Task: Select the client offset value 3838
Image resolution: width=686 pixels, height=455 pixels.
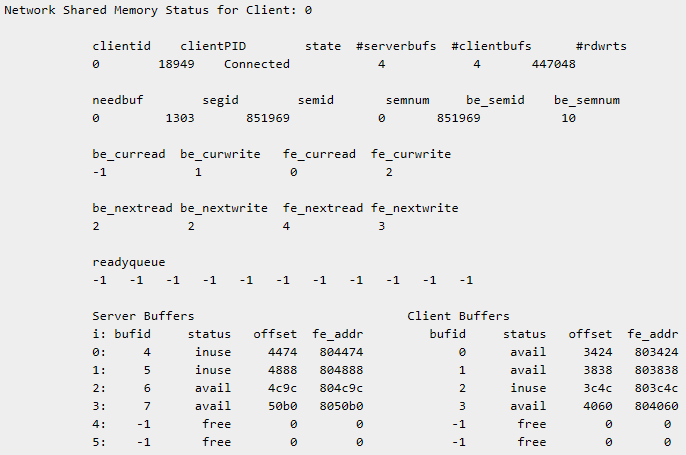Action: point(585,370)
